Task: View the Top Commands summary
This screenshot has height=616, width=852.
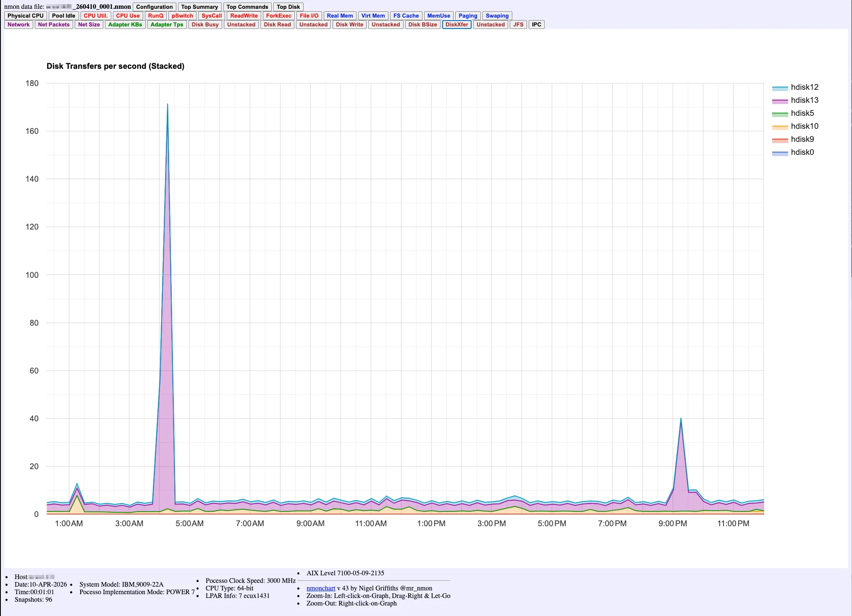Action: click(x=247, y=7)
